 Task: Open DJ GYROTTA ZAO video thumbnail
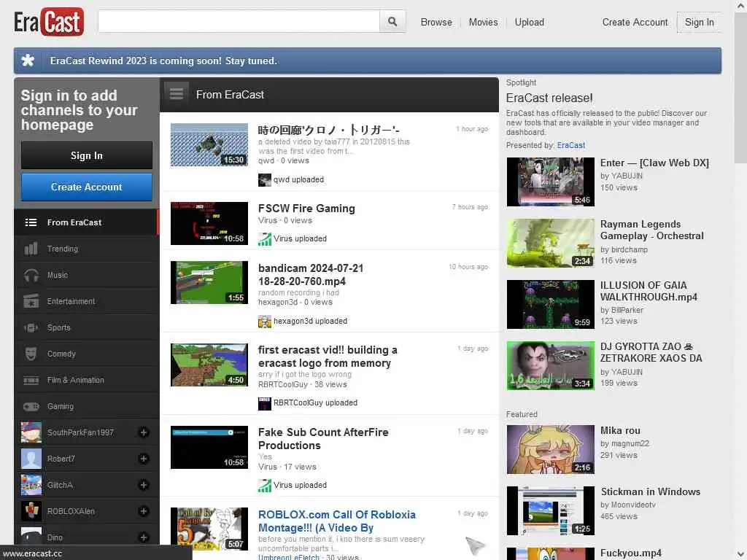550,365
